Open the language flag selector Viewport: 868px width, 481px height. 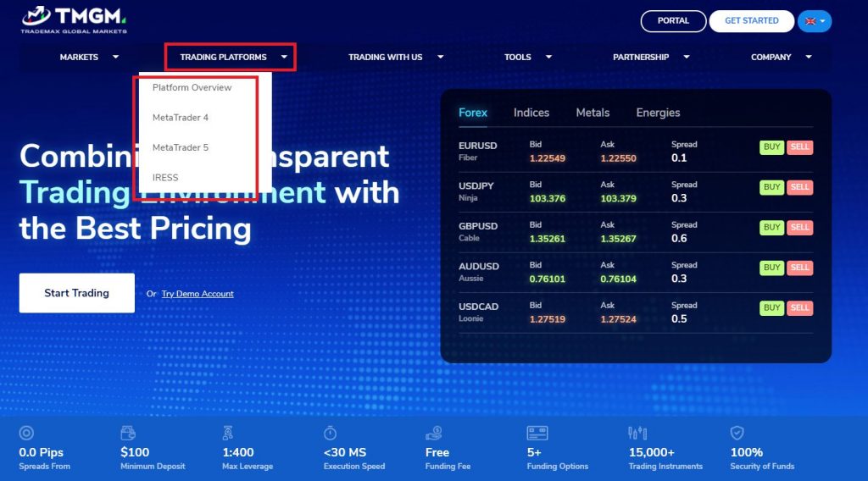pyautogui.click(x=815, y=21)
